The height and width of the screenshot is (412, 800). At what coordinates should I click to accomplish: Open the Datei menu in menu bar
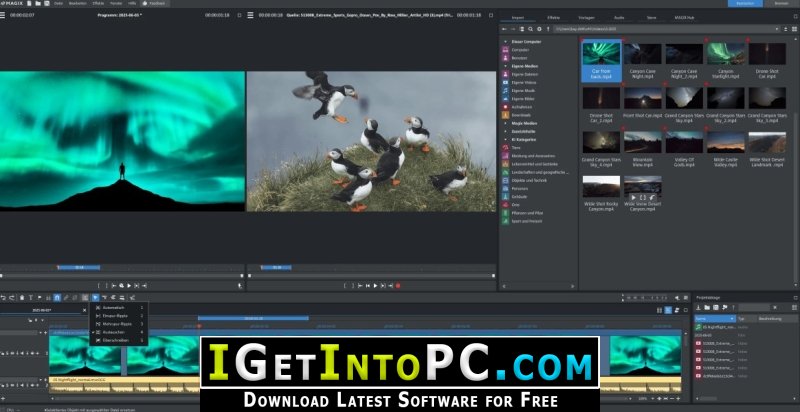click(x=59, y=4)
